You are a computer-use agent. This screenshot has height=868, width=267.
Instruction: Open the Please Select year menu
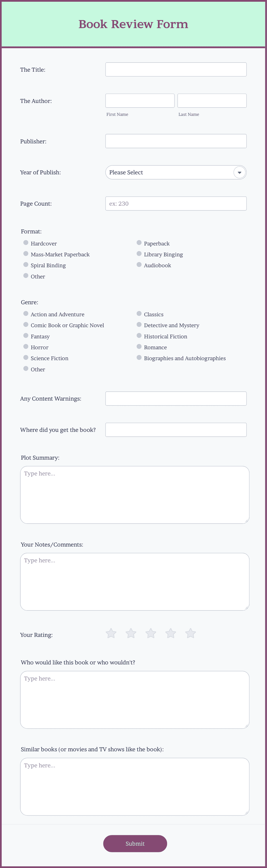coord(176,173)
